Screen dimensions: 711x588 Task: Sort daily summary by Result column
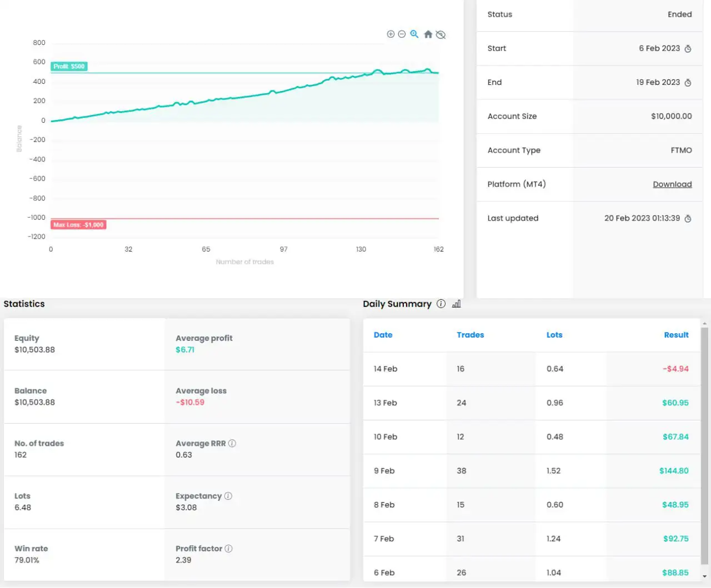676,335
